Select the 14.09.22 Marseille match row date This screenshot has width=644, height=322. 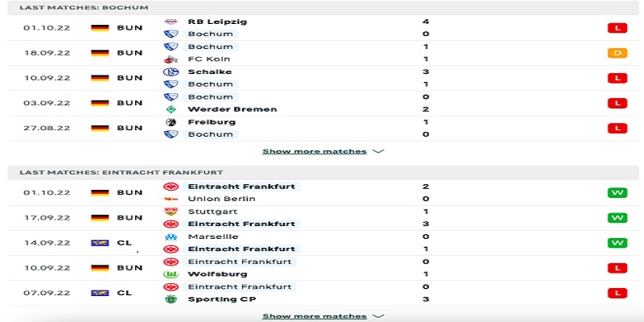[48, 243]
